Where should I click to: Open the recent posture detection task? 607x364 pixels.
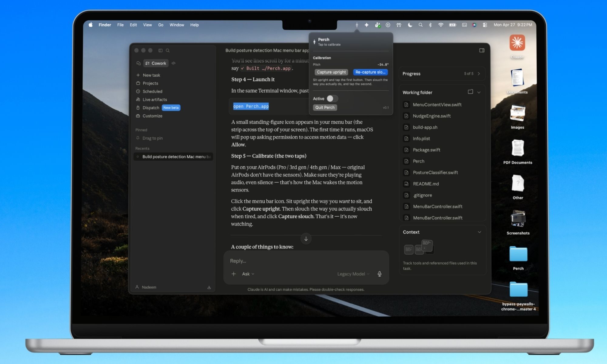tap(174, 157)
